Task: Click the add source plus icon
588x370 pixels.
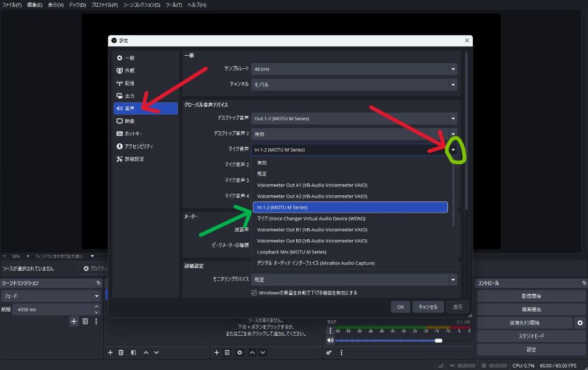Action: pos(216,352)
